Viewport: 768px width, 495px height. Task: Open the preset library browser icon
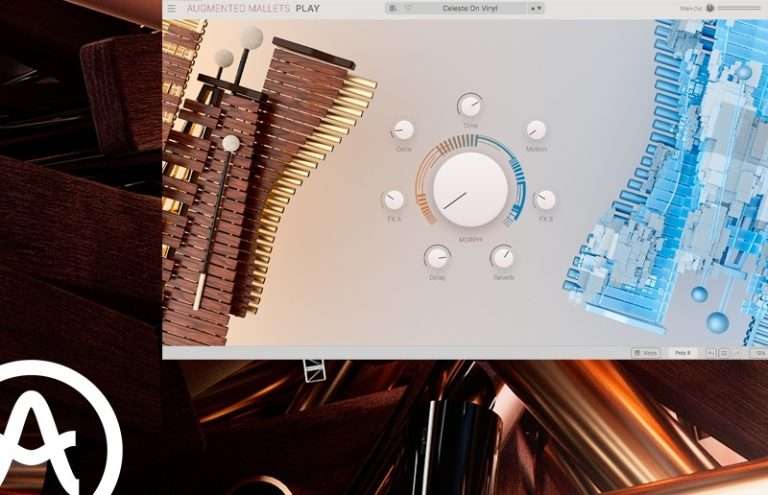pyautogui.click(x=393, y=8)
